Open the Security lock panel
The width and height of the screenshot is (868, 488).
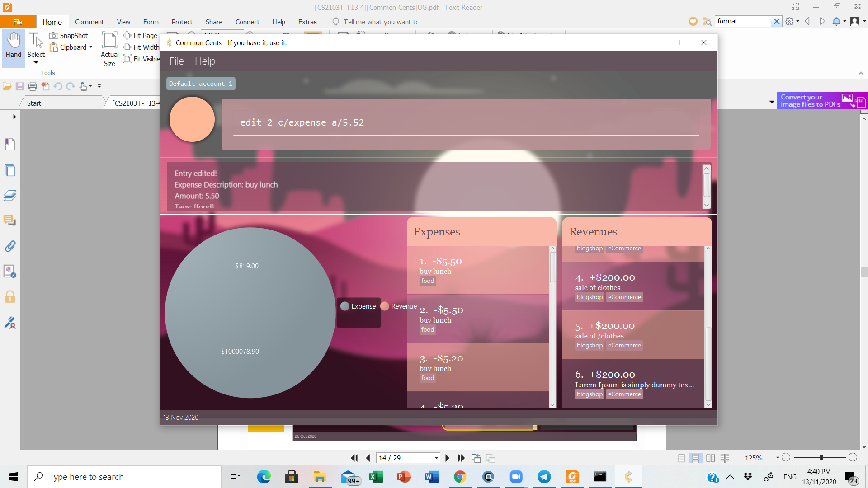click(x=10, y=297)
